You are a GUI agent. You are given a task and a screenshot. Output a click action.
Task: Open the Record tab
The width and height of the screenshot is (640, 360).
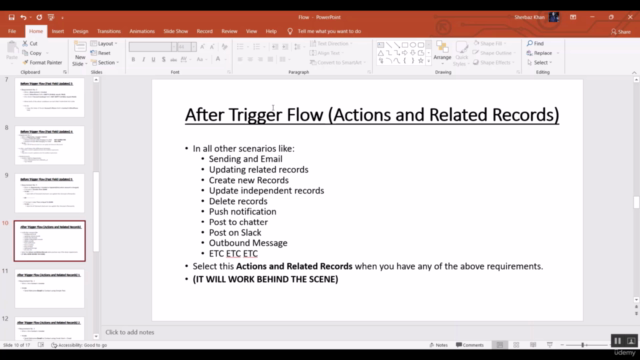pyautogui.click(x=204, y=31)
